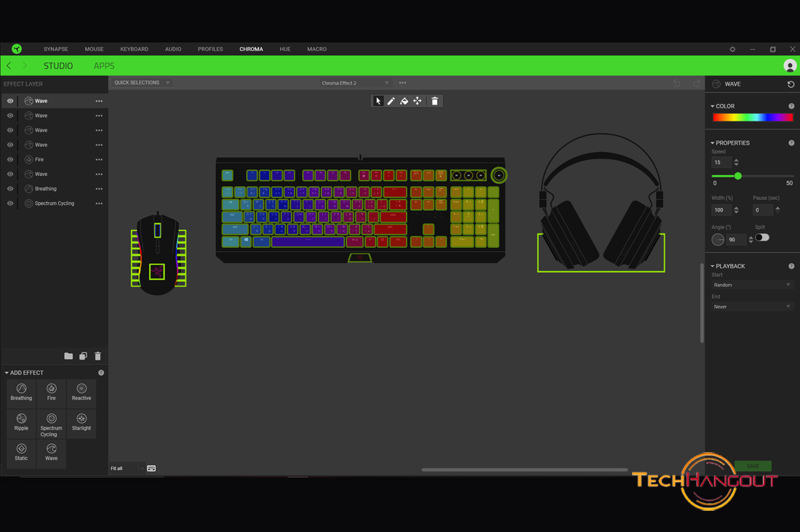This screenshot has height=532, width=800.
Task: Open the PROFILES tab
Action: [210, 49]
